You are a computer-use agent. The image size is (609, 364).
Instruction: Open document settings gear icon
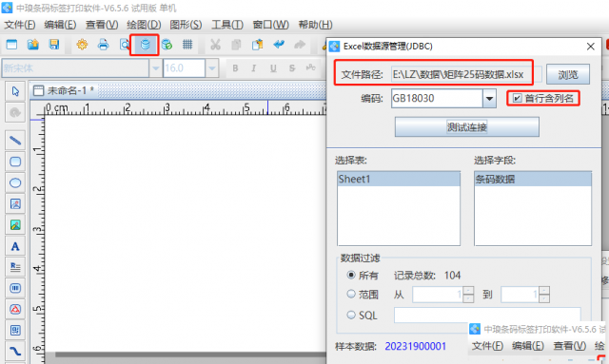coord(82,45)
